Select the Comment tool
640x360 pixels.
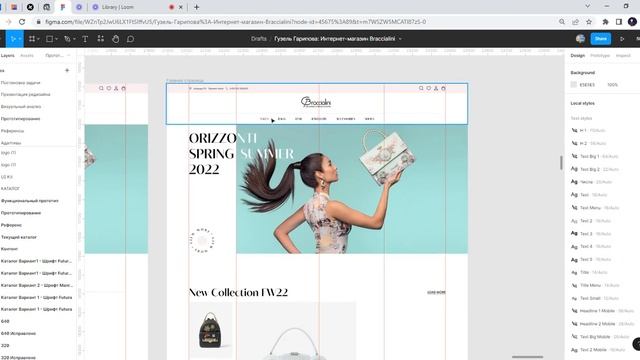tap(130, 39)
